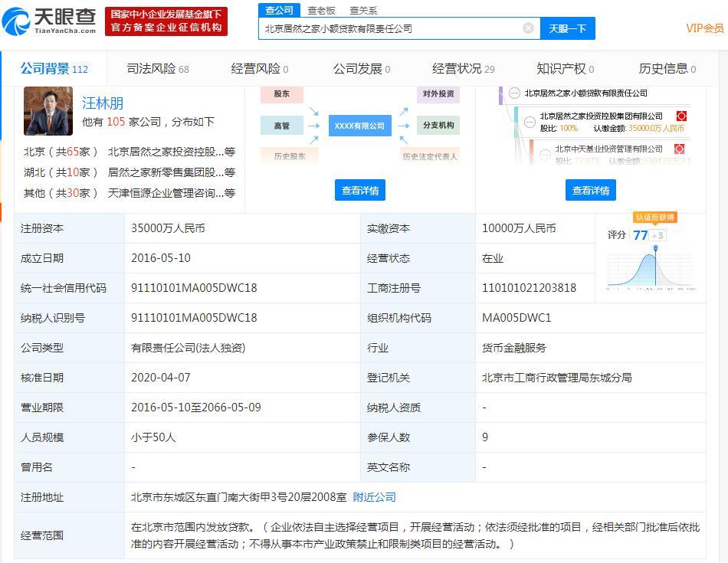
Task: Click 查看详情 under the equity tree
Action: [x=590, y=190]
